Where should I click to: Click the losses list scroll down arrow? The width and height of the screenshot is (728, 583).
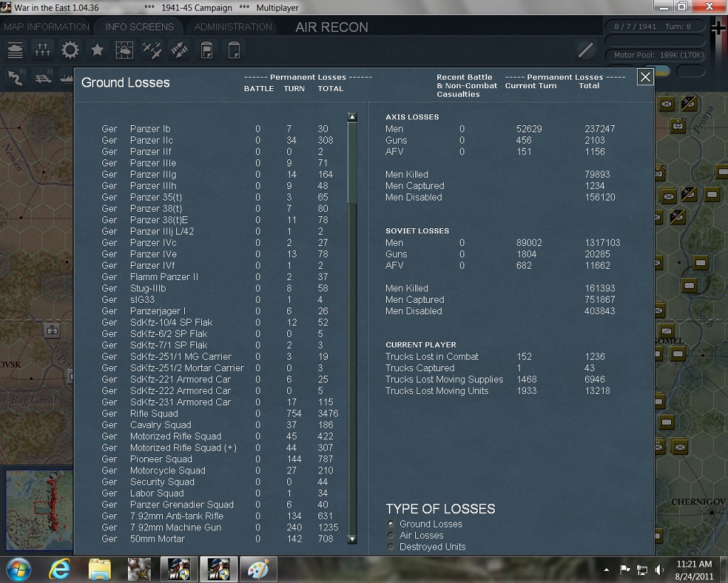click(x=352, y=539)
